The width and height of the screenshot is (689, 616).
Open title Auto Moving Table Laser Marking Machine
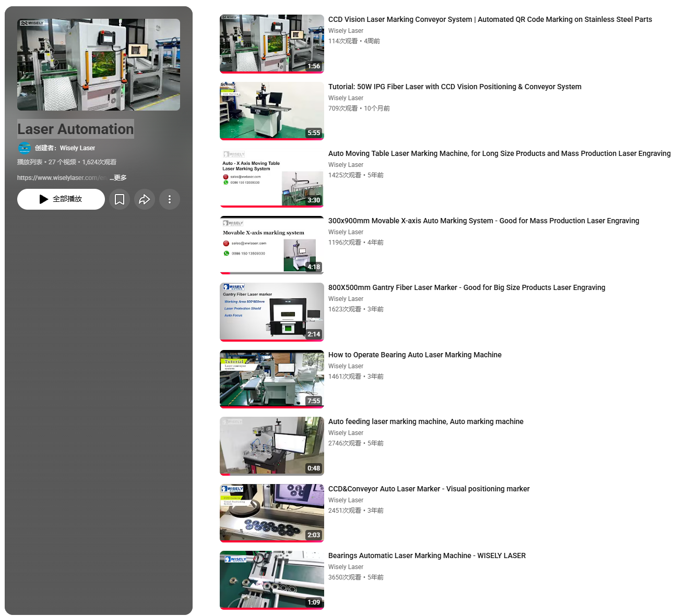[x=500, y=153]
